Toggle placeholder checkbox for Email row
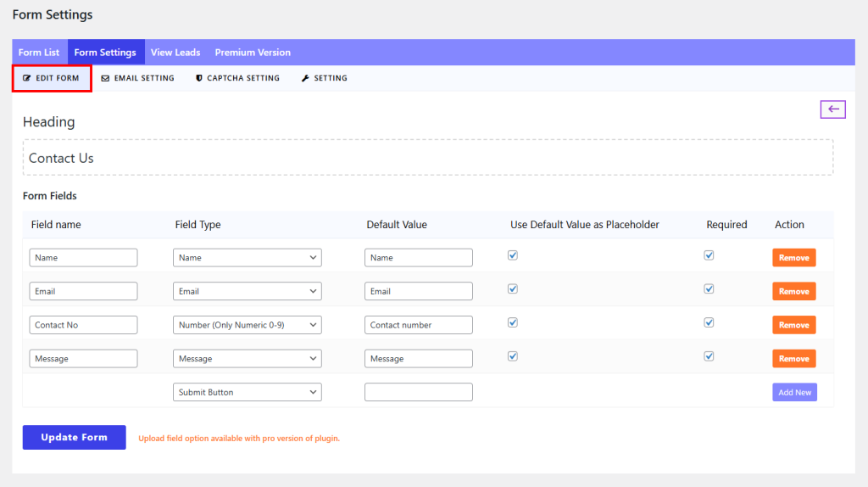The height and width of the screenshot is (487, 868). point(512,288)
